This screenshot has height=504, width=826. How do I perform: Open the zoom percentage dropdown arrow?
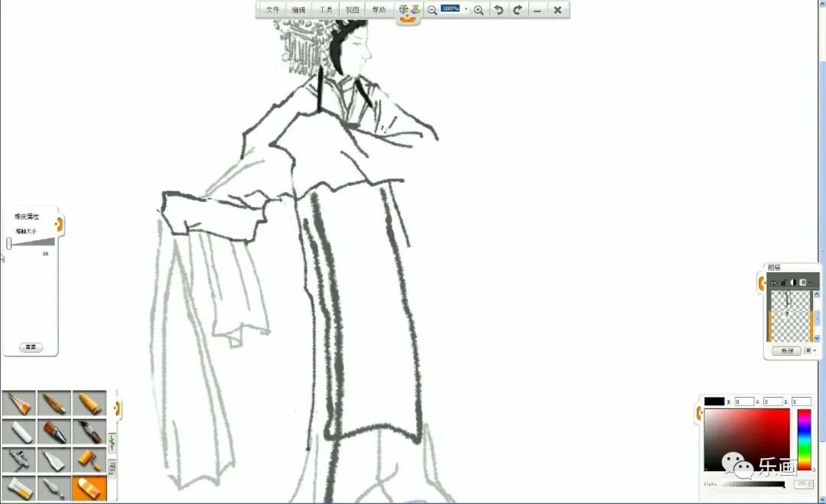466,9
